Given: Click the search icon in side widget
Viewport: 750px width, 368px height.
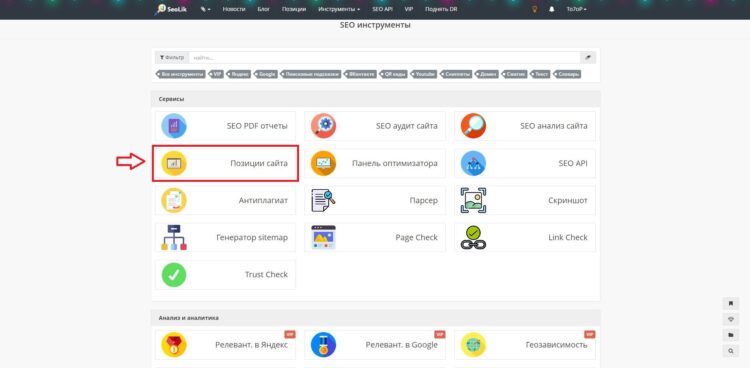Looking at the screenshot, I should tap(730, 351).
